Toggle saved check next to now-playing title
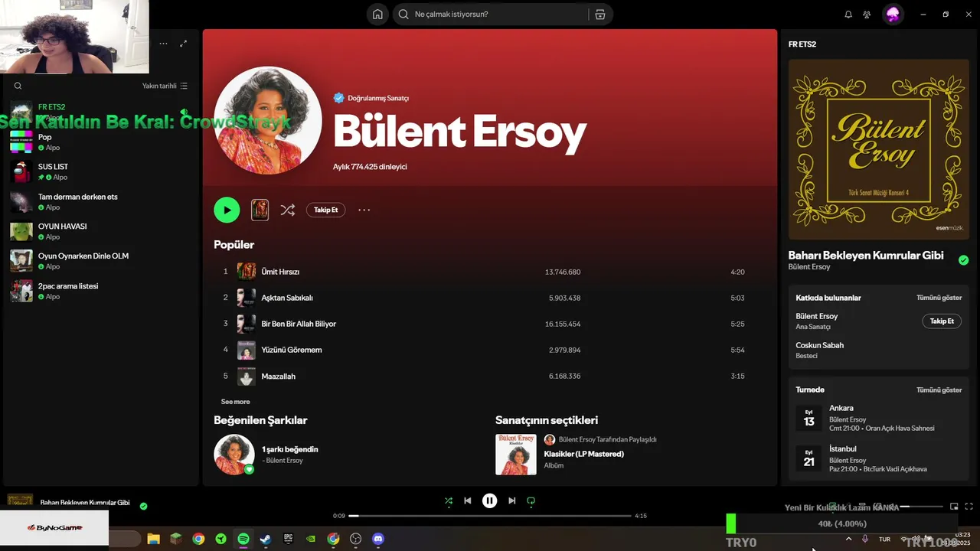The width and height of the screenshot is (980, 551). click(x=143, y=506)
